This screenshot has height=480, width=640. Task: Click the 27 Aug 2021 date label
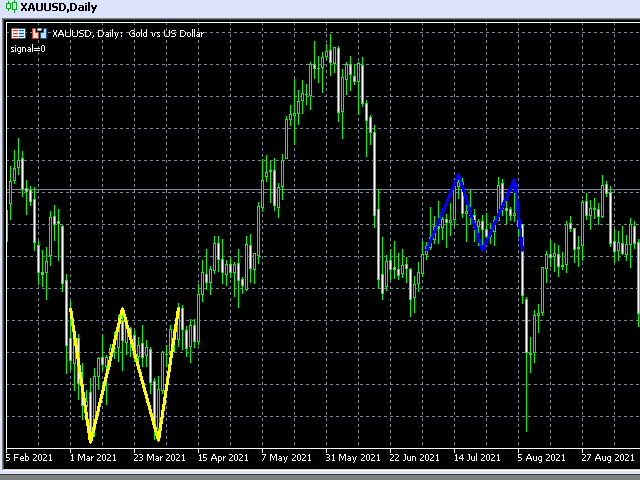pos(608,458)
